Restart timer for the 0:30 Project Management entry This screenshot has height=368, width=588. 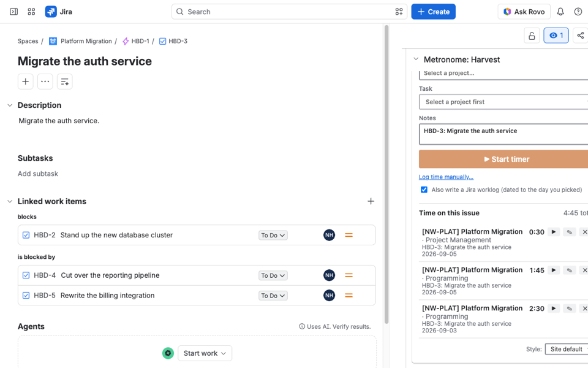pos(554,232)
